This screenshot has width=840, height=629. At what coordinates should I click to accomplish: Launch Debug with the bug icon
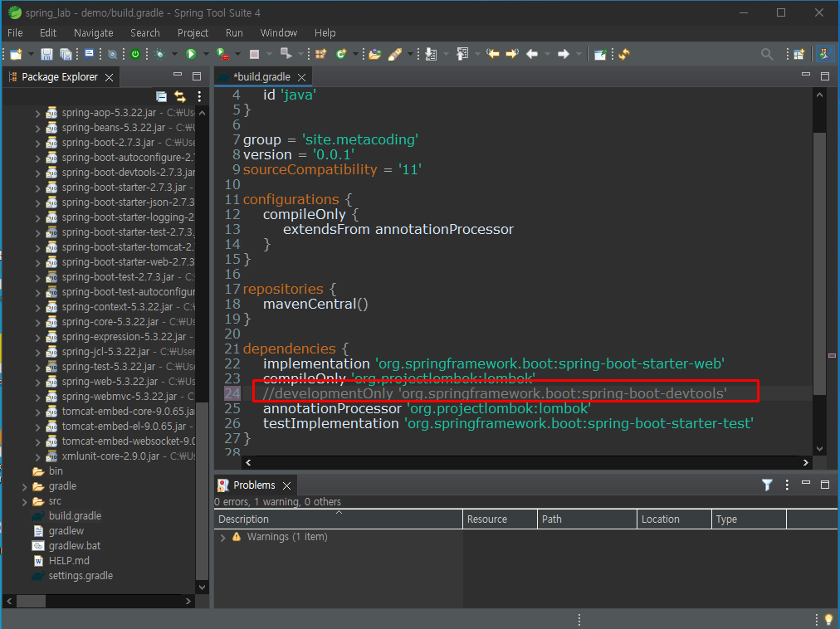159,54
